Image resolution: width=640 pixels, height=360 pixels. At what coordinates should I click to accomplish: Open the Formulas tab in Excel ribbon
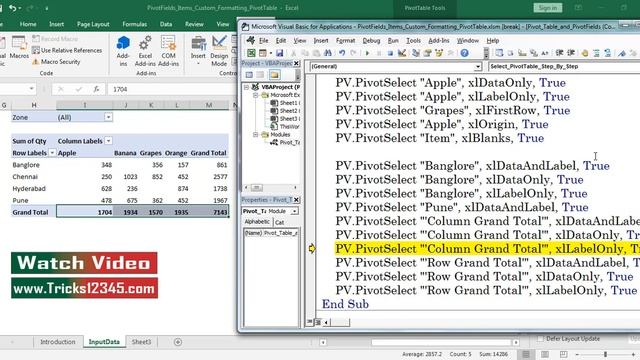point(134,24)
